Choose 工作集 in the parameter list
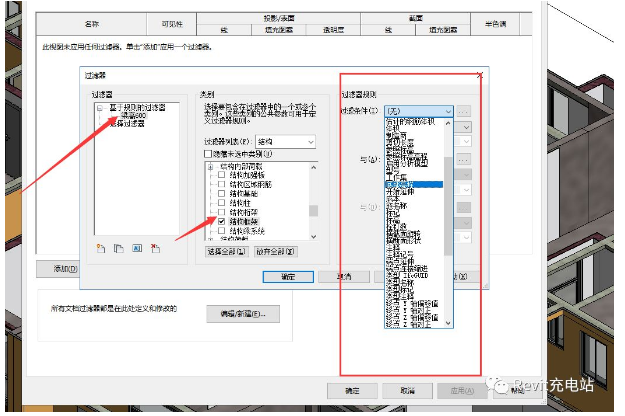 click(396, 177)
